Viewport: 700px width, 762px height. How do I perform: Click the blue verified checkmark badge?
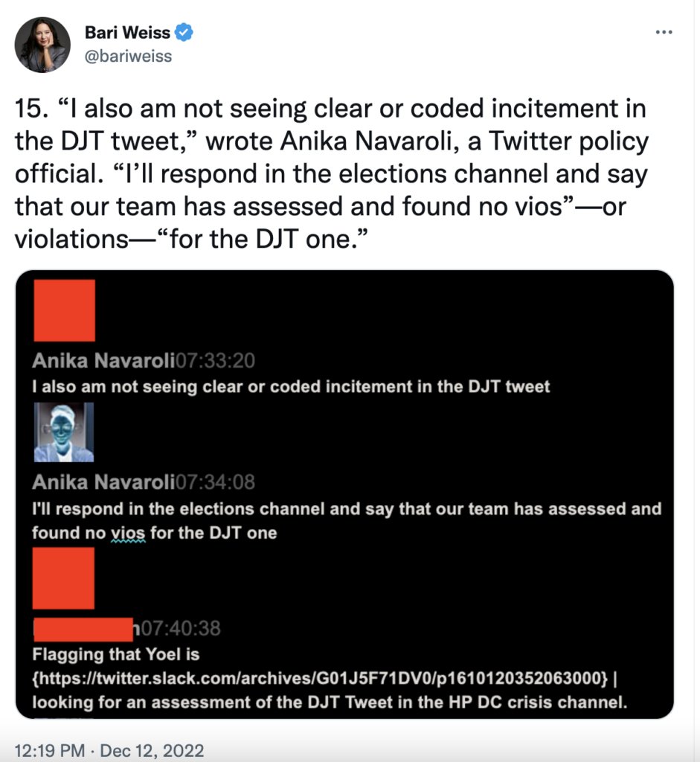point(184,33)
